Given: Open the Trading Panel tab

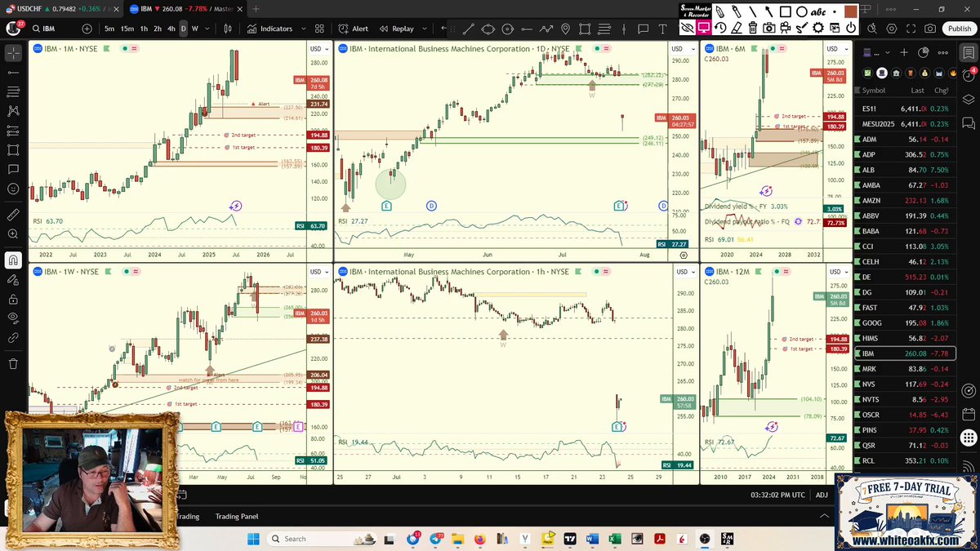Looking at the screenshot, I should tap(237, 516).
